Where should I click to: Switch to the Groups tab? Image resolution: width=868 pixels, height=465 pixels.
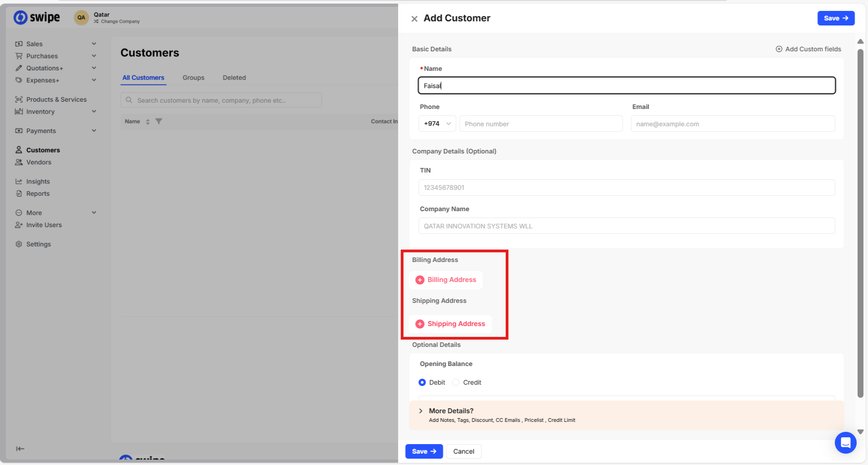193,78
